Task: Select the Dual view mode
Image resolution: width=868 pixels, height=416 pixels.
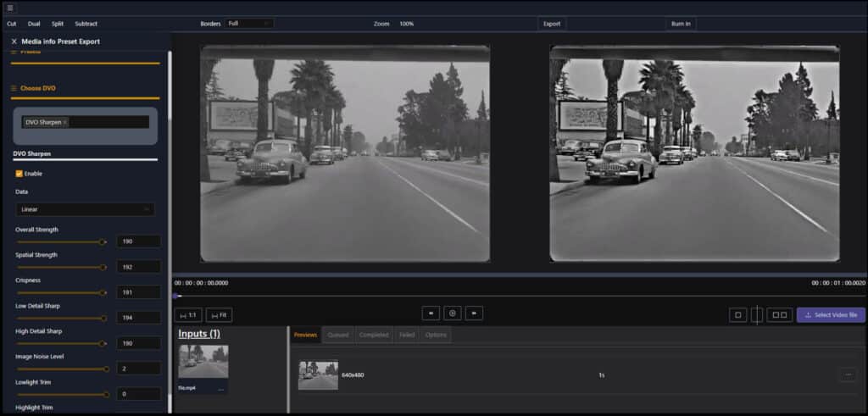Action: click(x=34, y=24)
